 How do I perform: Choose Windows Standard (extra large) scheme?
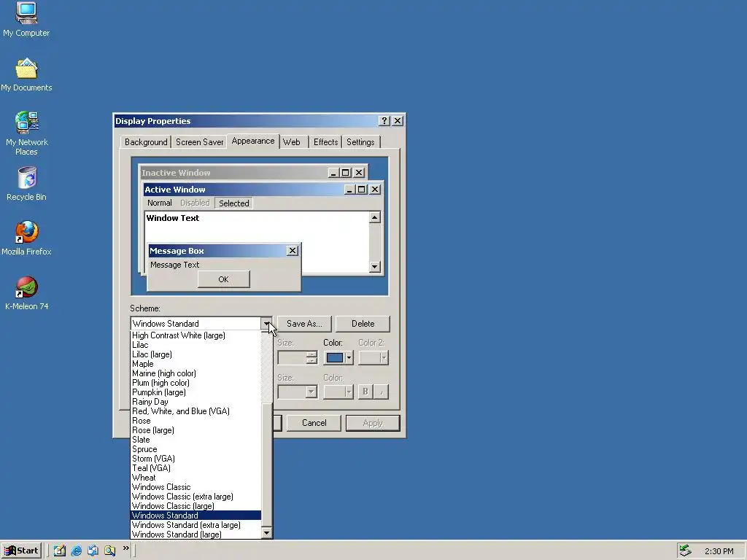[x=196, y=525]
